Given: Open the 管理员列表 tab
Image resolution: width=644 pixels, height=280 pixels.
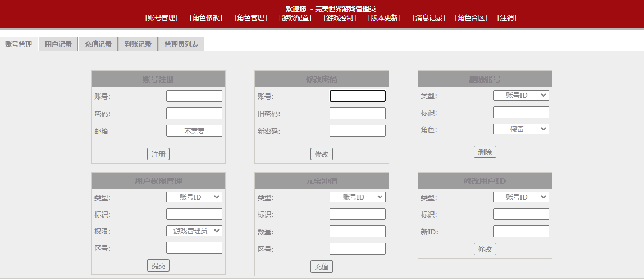Looking at the screenshot, I should pyautogui.click(x=181, y=44).
